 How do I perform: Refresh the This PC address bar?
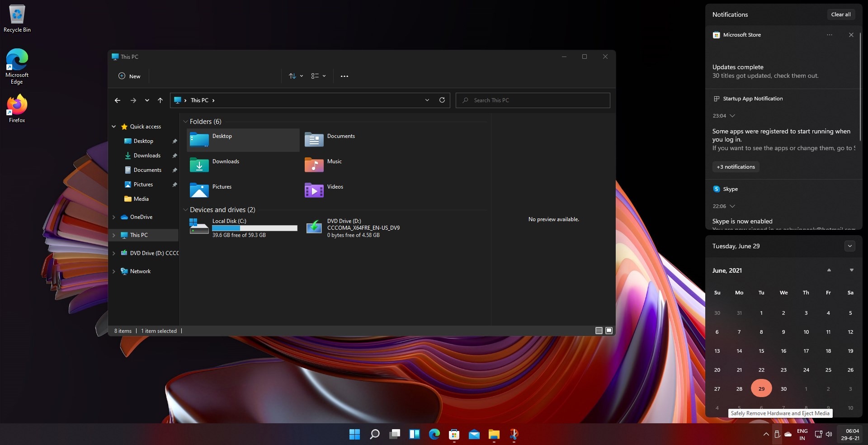(442, 100)
